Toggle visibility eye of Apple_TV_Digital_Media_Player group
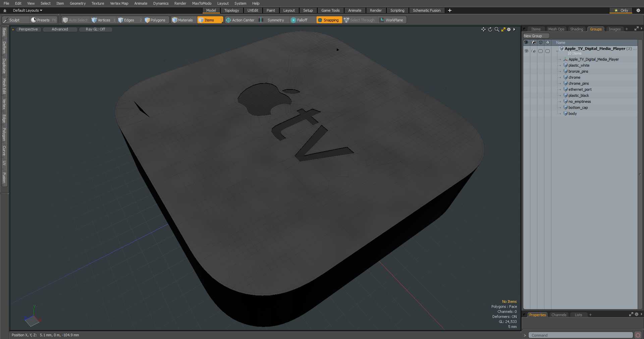Image resolution: width=644 pixels, height=339 pixels. (x=526, y=51)
